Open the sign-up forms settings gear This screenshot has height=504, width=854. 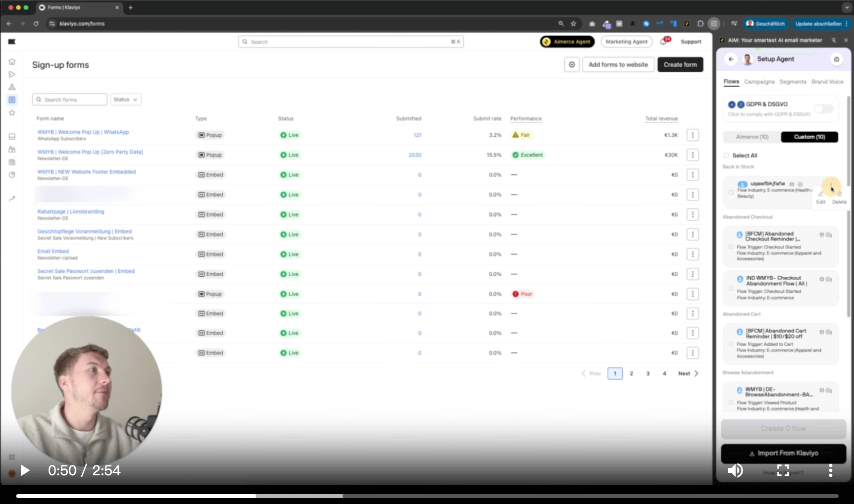coord(572,65)
